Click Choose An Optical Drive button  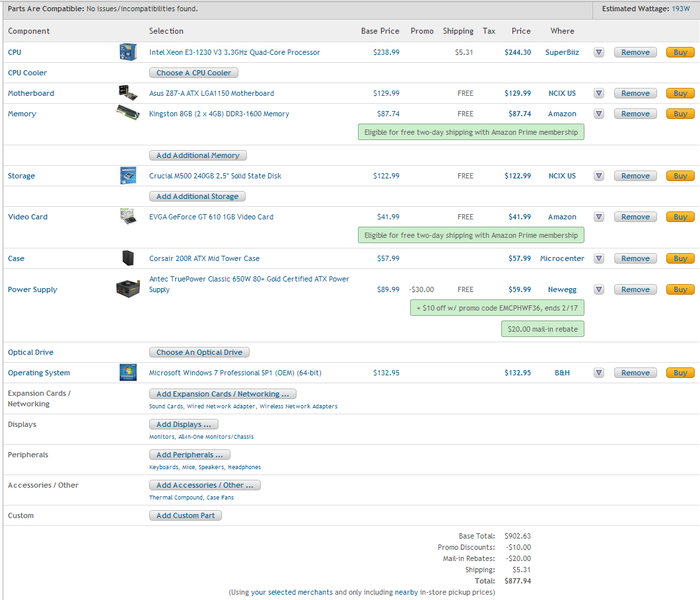199,352
